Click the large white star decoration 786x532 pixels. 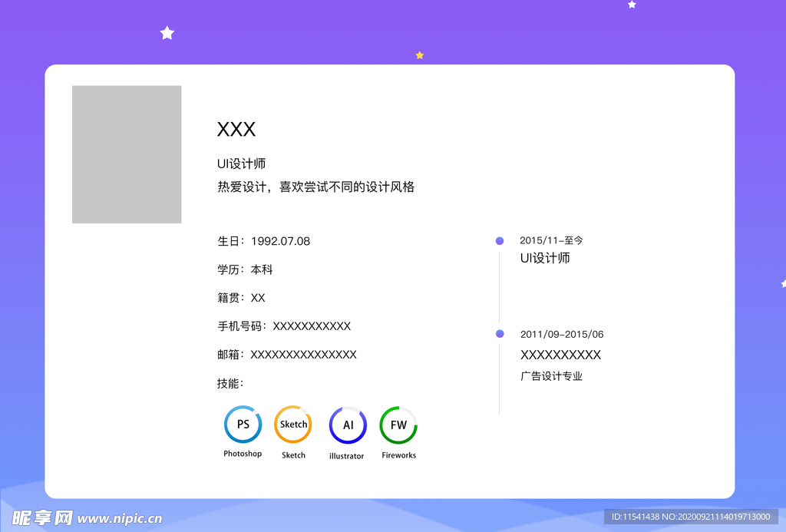167,33
